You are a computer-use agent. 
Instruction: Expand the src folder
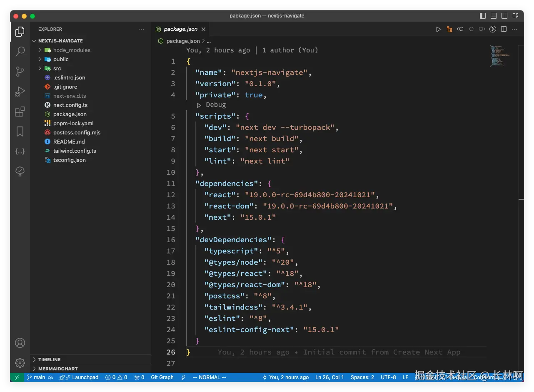click(x=57, y=68)
